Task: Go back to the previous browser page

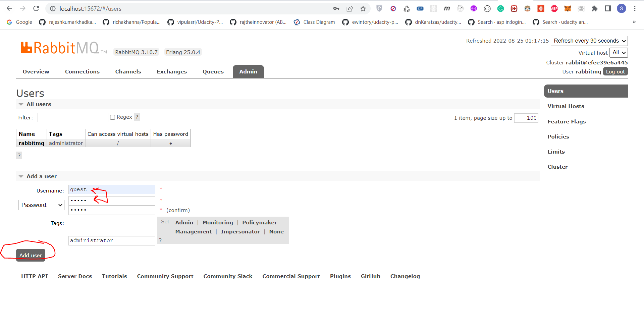Action: coord(9,8)
